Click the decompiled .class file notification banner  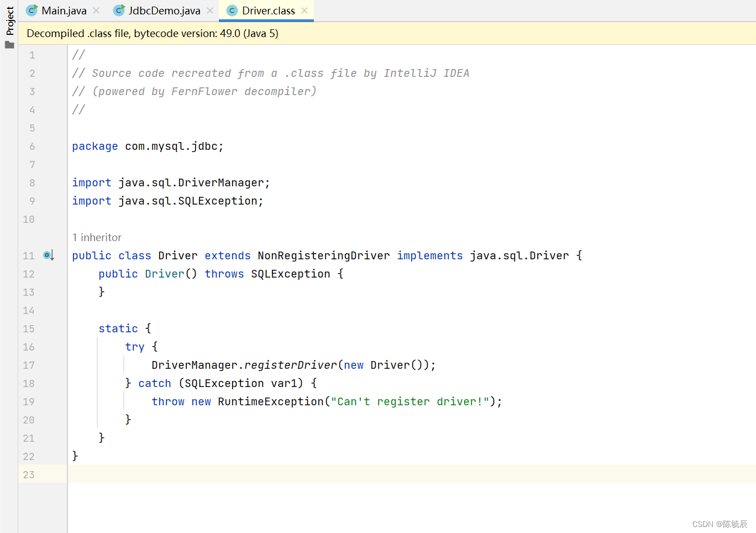387,33
